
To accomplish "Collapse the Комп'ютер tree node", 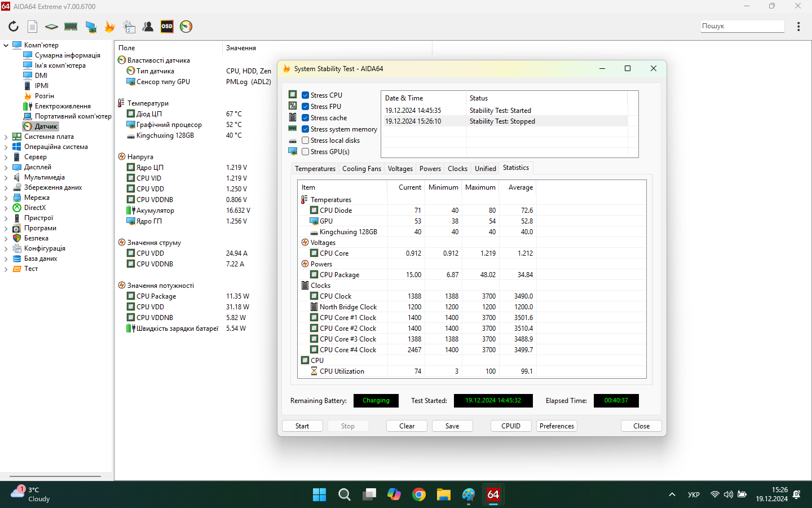I will pos(6,45).
